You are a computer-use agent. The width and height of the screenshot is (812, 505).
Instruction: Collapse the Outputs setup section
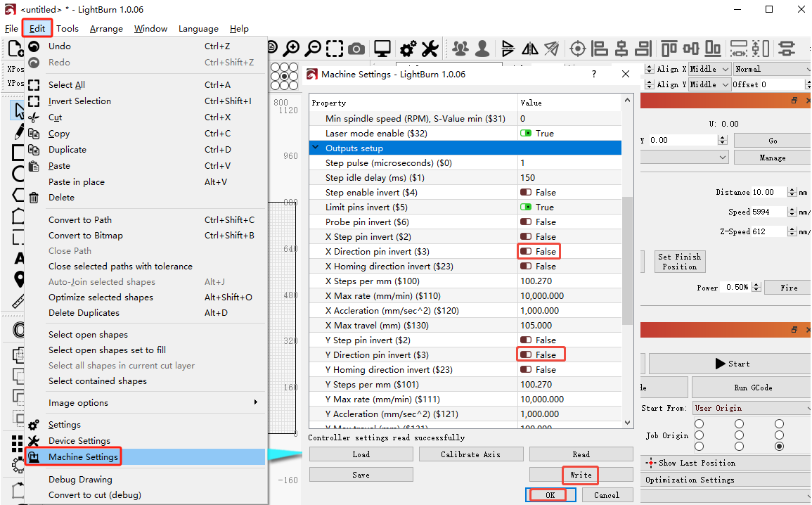pos(315,148)
